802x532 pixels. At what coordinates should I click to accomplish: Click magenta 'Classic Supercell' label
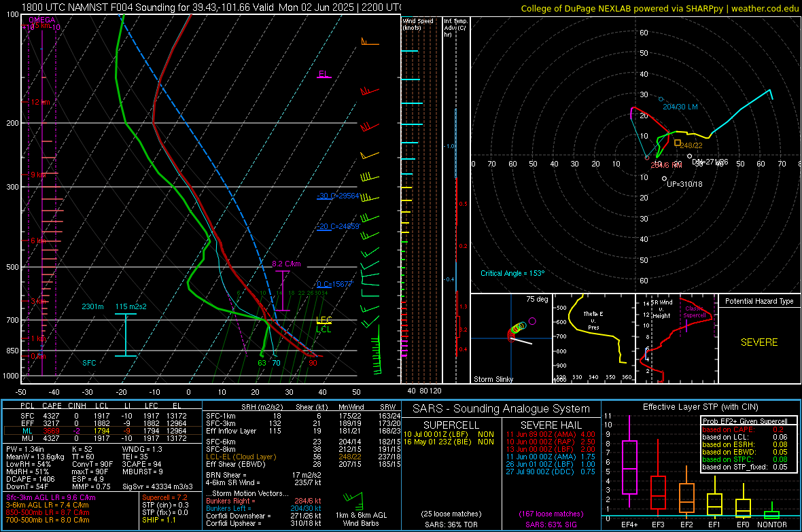[695, 312]
